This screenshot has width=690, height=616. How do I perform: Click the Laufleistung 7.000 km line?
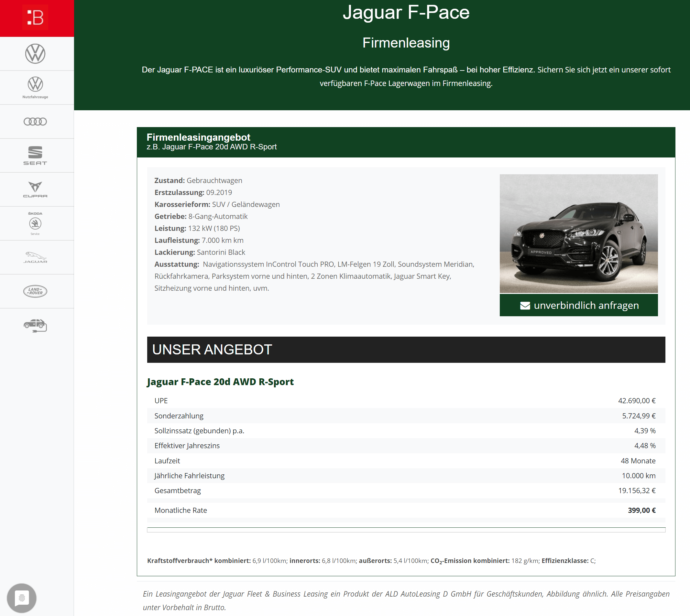(199, 240)
